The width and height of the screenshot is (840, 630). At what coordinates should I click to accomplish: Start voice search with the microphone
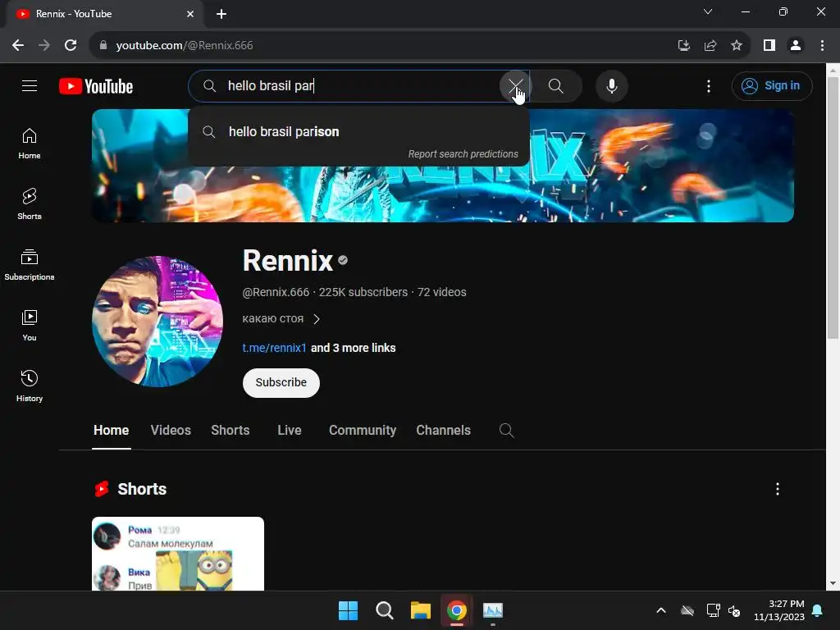(611, 85)
